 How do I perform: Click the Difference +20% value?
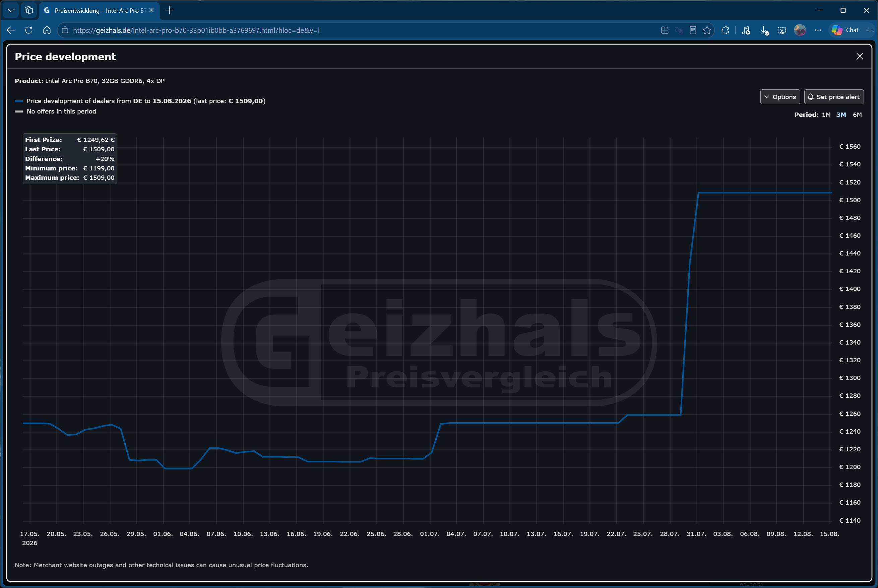(x=105, y=159)
